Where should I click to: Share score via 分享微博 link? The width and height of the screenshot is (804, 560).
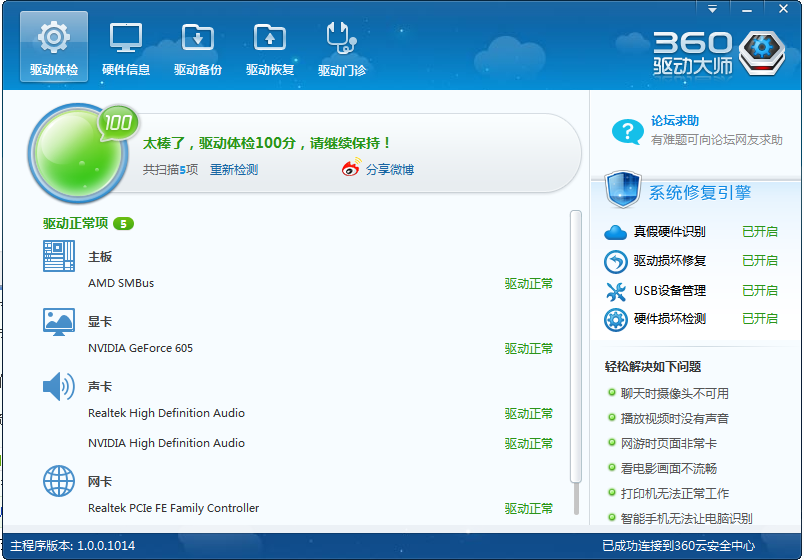click(389, 170)
